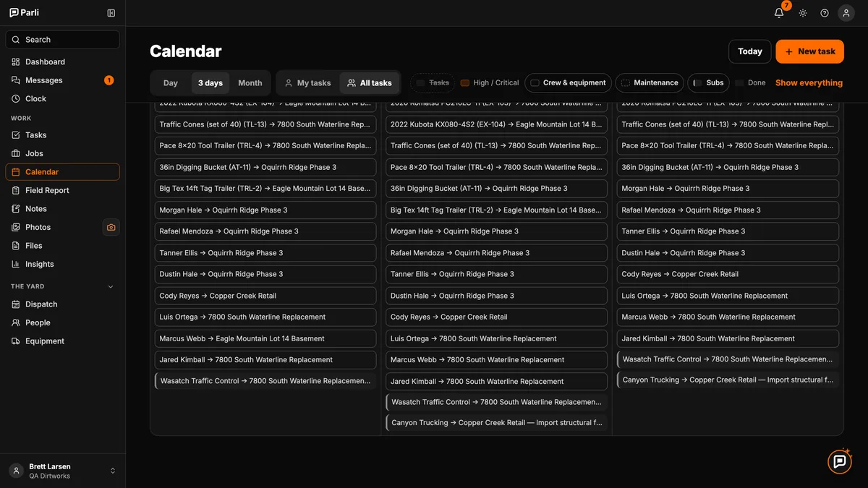Click the Dispatch clipboard icon
The image size is (868, 488).
[x=16, y=304]
